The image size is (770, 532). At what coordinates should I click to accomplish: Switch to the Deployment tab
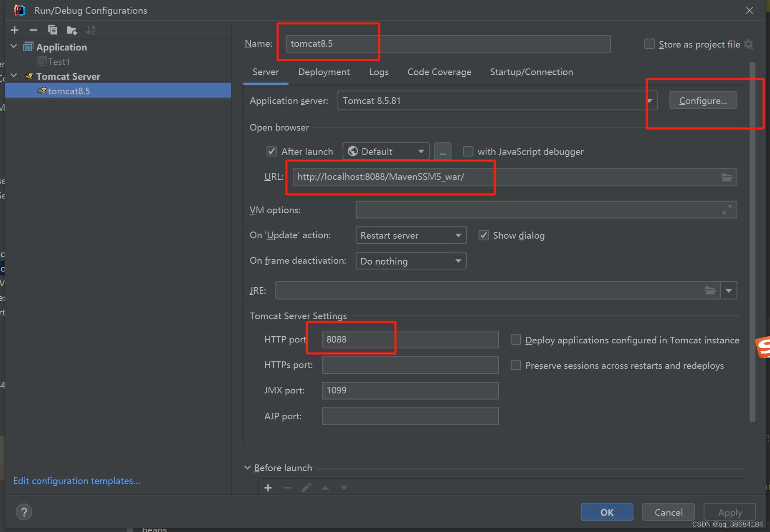[x=324, y=72]
